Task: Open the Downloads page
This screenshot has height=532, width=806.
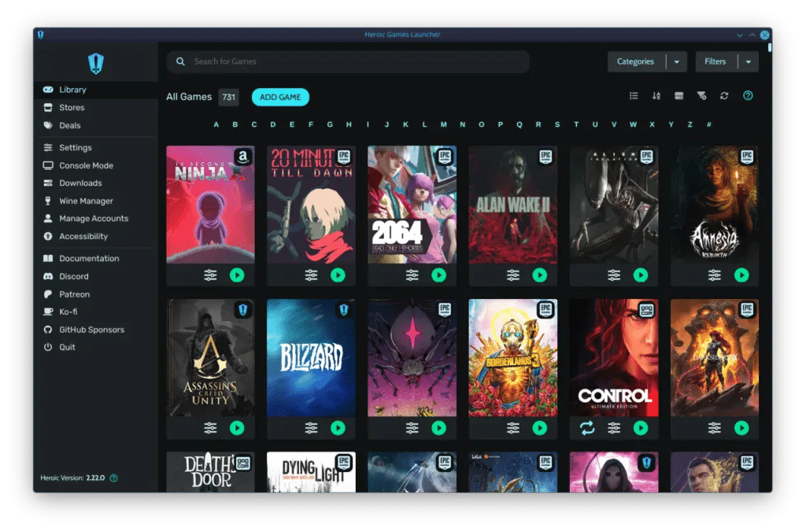Action: coord(95,183)
